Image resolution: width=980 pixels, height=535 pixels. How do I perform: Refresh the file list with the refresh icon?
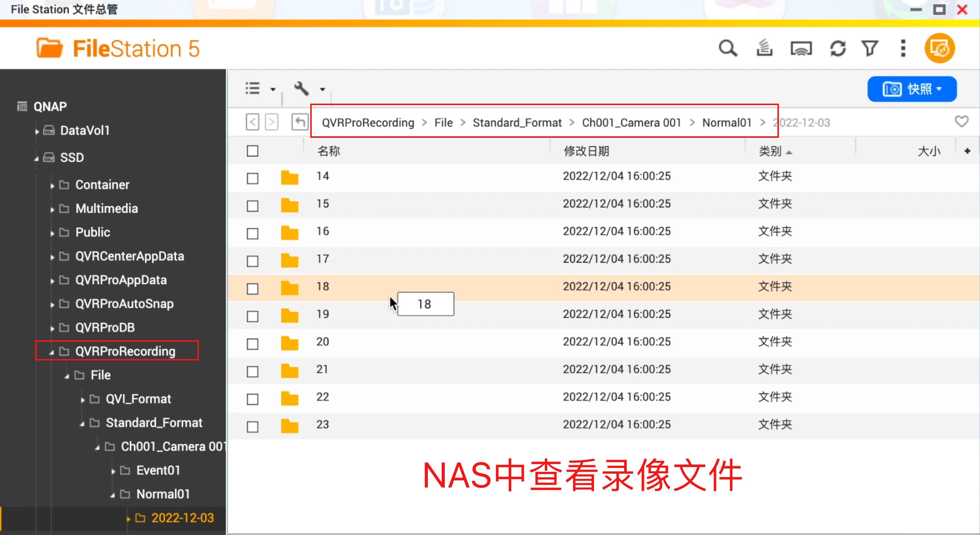(837, 48)
